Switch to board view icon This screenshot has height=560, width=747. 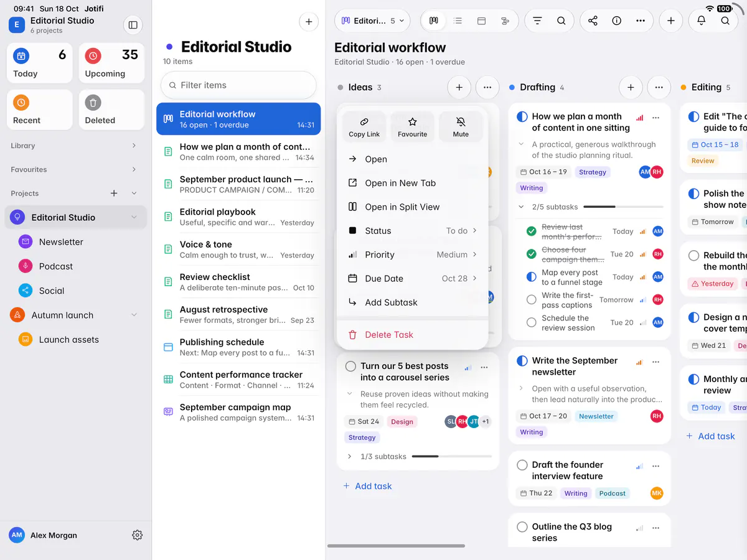[434, 21]
